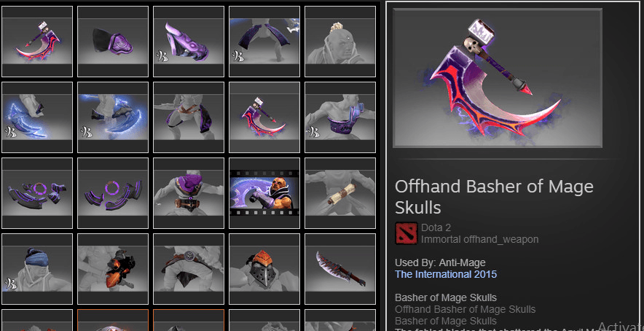
Task: Click the large Basher of Mage Skulls preview image
Action: 498,78
